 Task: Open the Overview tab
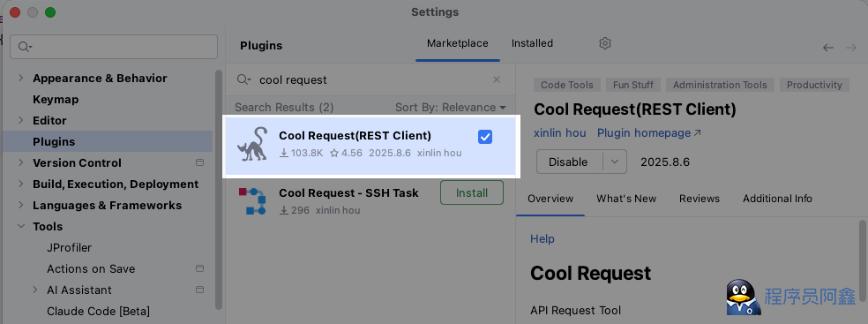[x=550, y=199]
